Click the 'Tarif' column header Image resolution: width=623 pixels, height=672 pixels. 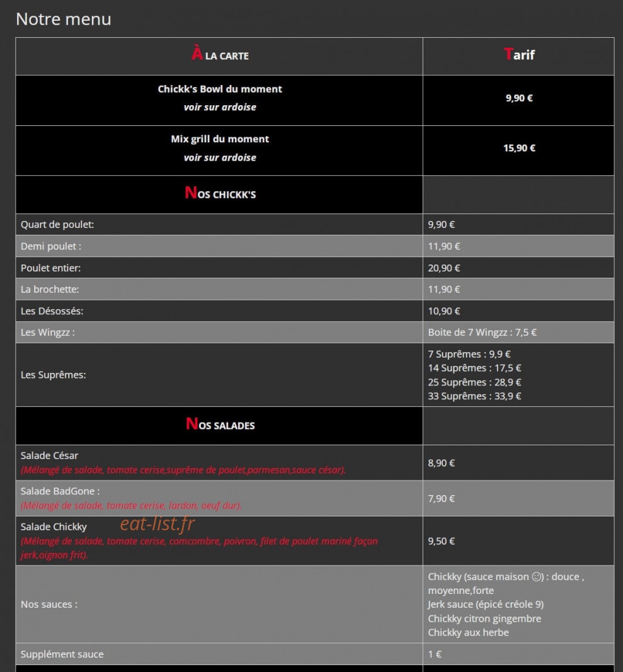point(519,54)
